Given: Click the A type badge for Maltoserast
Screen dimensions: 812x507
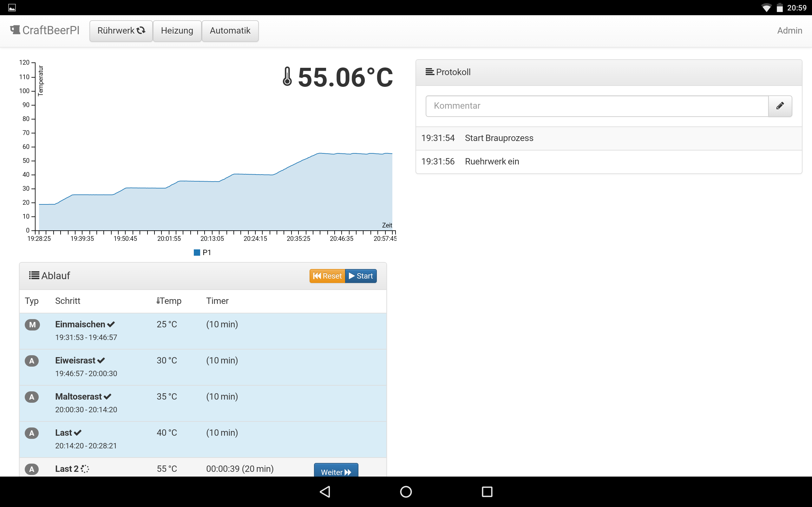Looking at the screenshot, I should click(32, 397).
